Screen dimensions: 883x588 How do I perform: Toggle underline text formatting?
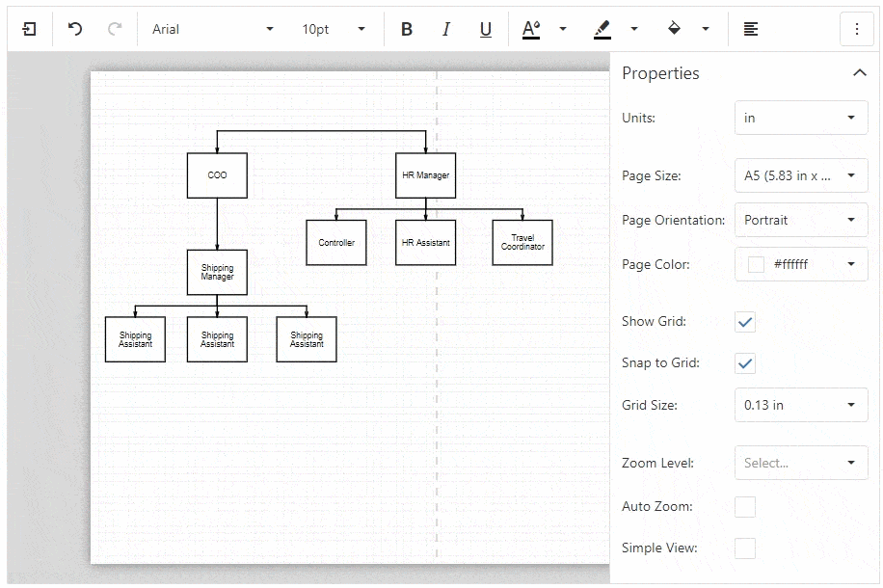[x=486, y=29]
